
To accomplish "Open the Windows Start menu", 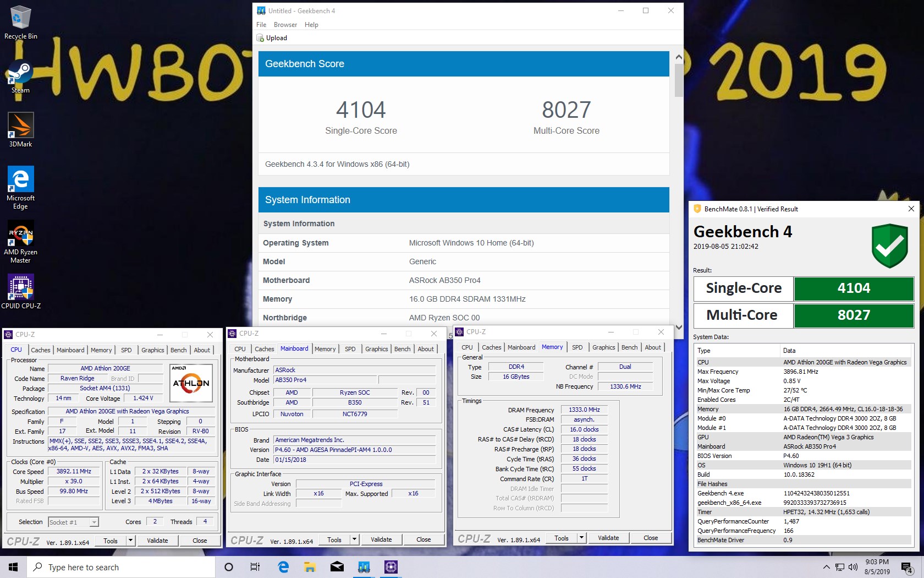I will pyautogui.click(x=13, y=567).
